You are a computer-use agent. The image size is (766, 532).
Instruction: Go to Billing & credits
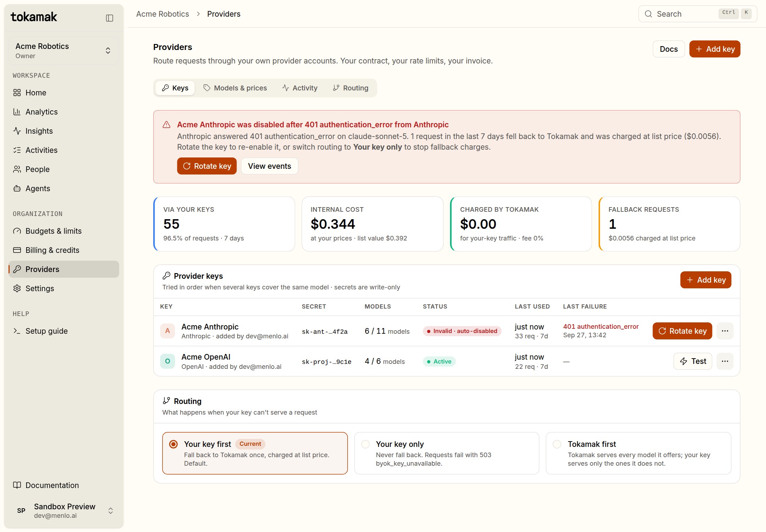(64, 250)
